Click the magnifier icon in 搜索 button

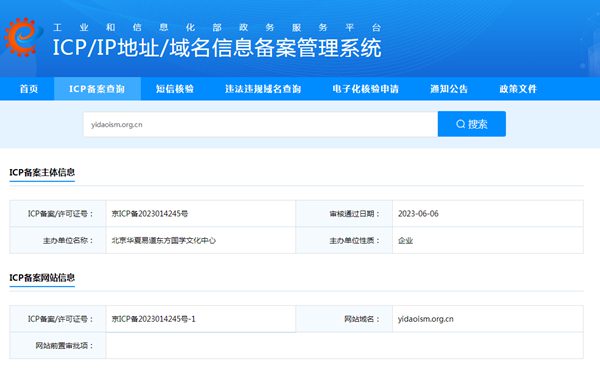(461, 124)
